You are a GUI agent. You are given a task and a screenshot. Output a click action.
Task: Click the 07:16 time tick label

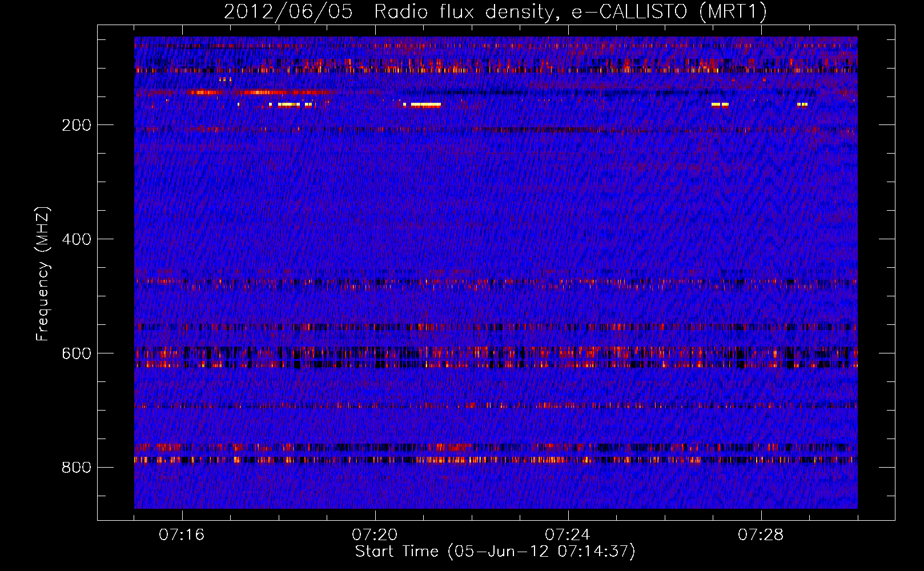(x=182, y=535)
